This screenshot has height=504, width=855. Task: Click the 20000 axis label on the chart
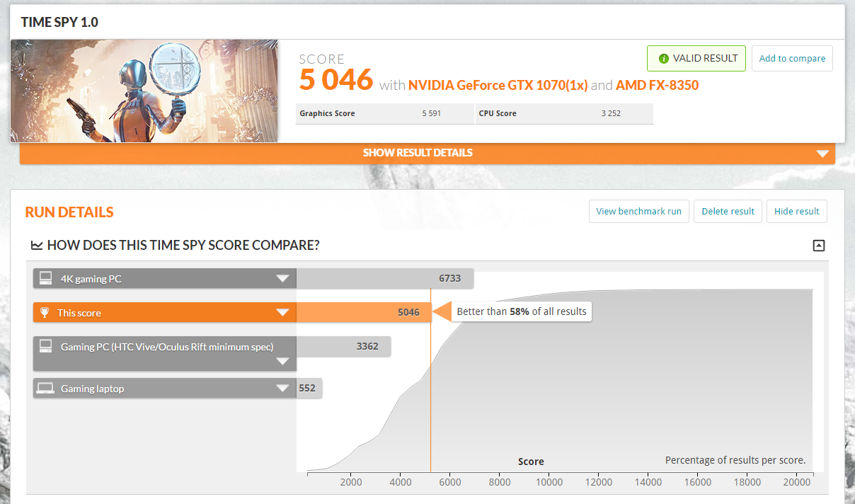797,482
